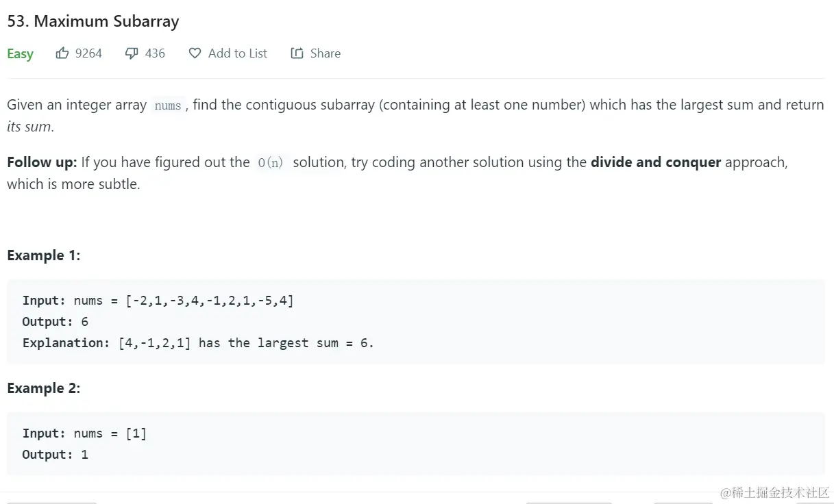
Task: Click the green Easy difficulty label
Action: click(20, 53)
